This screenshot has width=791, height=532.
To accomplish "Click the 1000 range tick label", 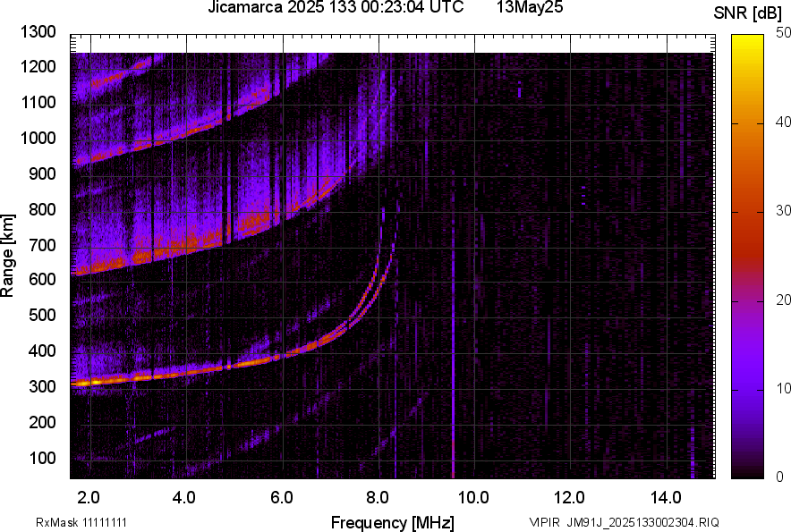I will 38,137.
